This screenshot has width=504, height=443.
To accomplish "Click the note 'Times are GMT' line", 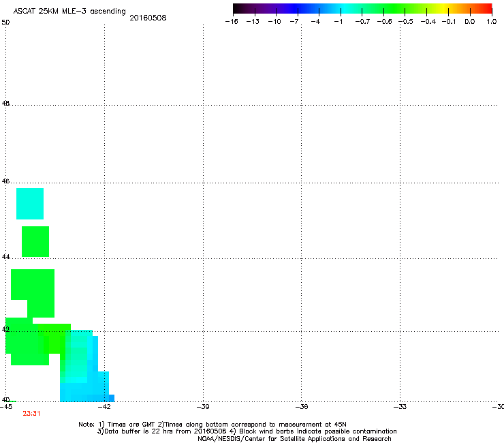I will [212, 425].
